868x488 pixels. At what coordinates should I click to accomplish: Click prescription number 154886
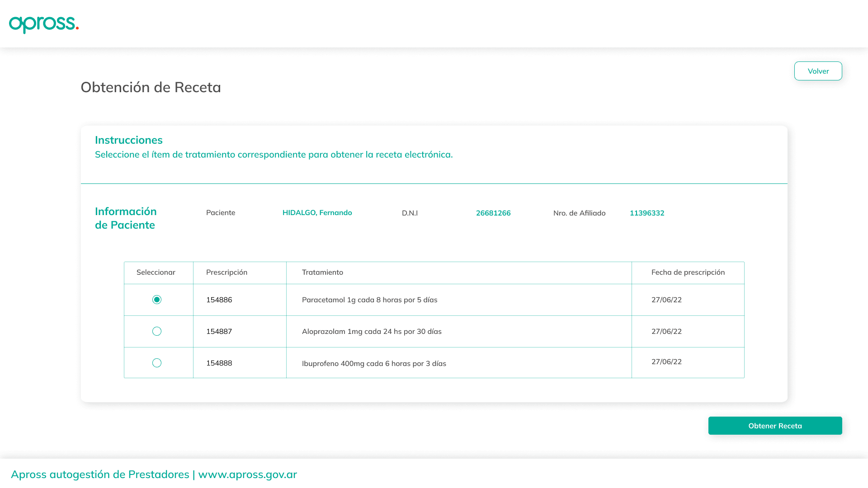(x=219, y=300)
